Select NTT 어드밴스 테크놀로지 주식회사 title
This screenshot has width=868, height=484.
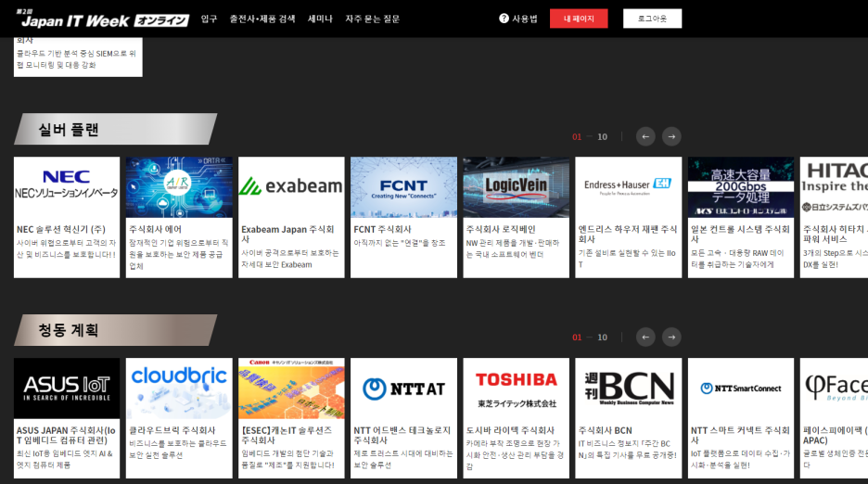[x=402, y=435]
